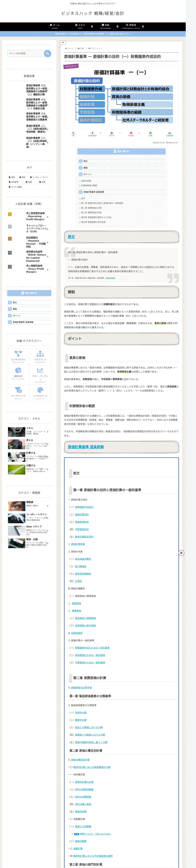
Task: Open 使用資本利益率 (ROCE) popular article
Action: (x=29, y=256)
